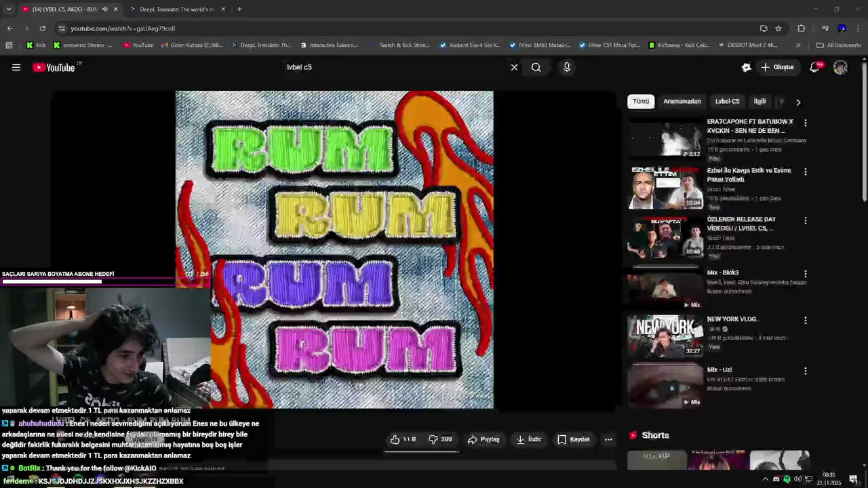This screenshot has height=488, width=868.
Task: Show more filter chips with right arrow
Action: [x=798, y=102]
